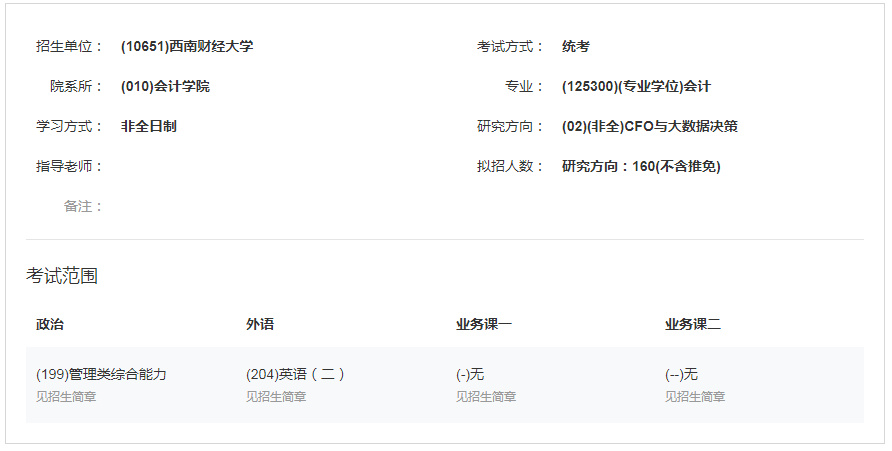Select the 非全日制 study mode value
This screenshot has width=892, height=451.
click(148, 126)
